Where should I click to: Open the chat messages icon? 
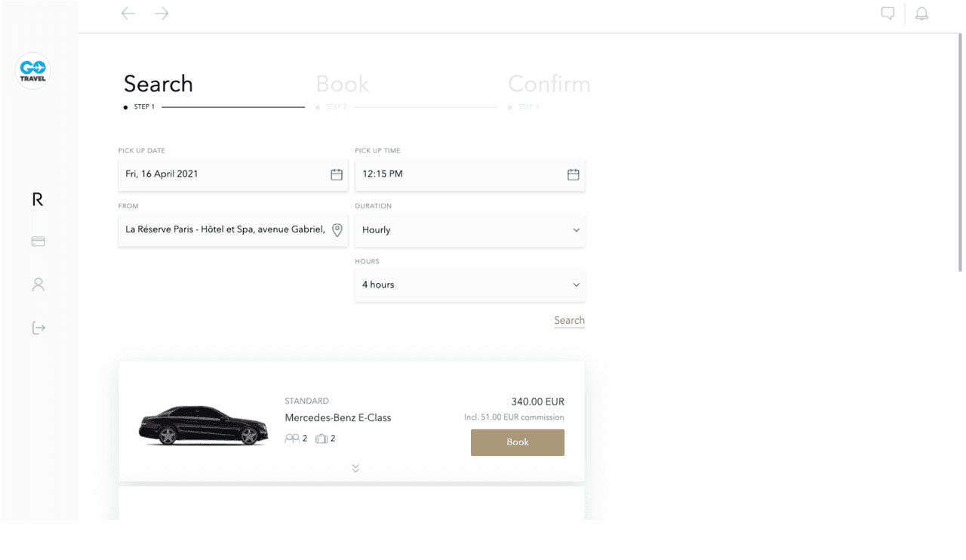(888, 14)
